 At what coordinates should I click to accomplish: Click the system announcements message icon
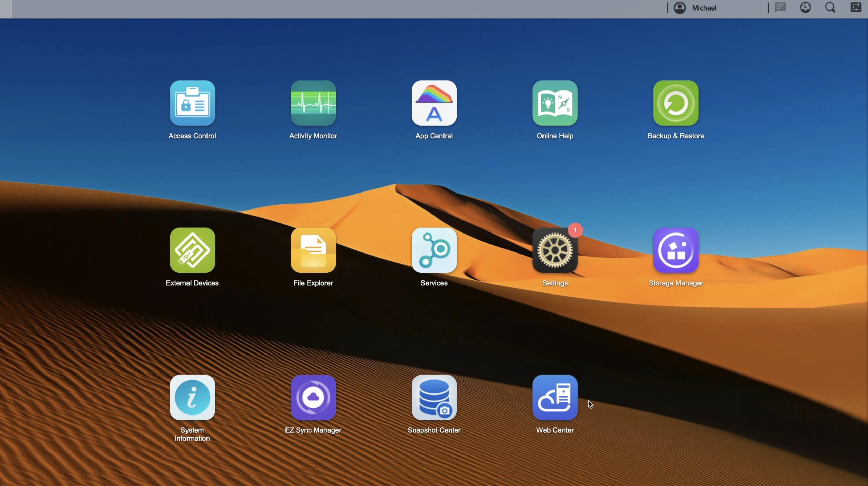(781, 7)
